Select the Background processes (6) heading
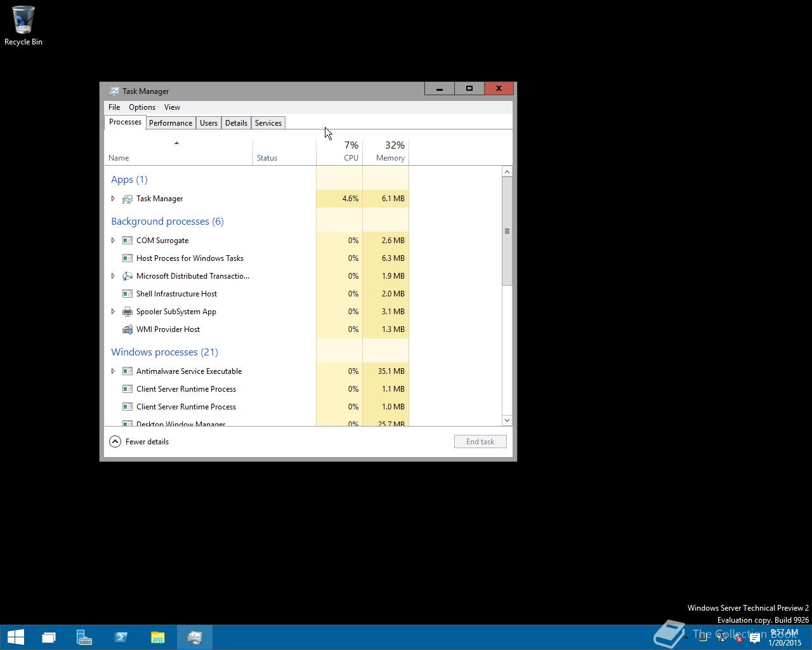This screenshot has width=812, height=650. tap(167, 222)
